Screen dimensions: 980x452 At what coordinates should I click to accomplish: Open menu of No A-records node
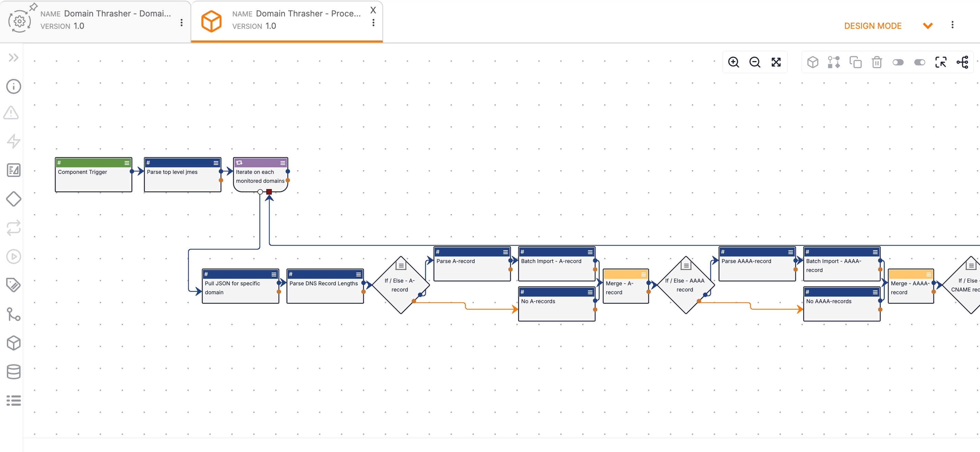tap(590, 293)
